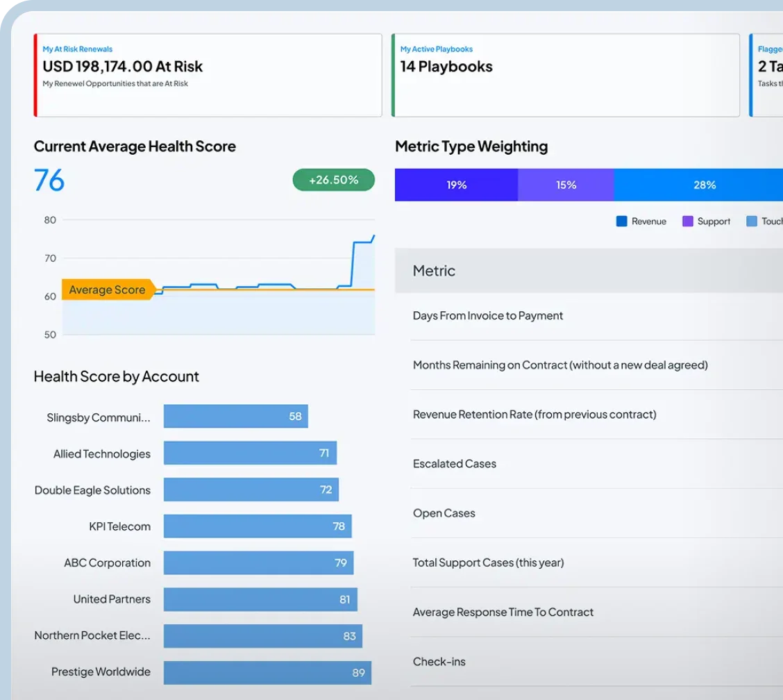
Task: Click the +26.50% change badge
Action: [333, 180]
